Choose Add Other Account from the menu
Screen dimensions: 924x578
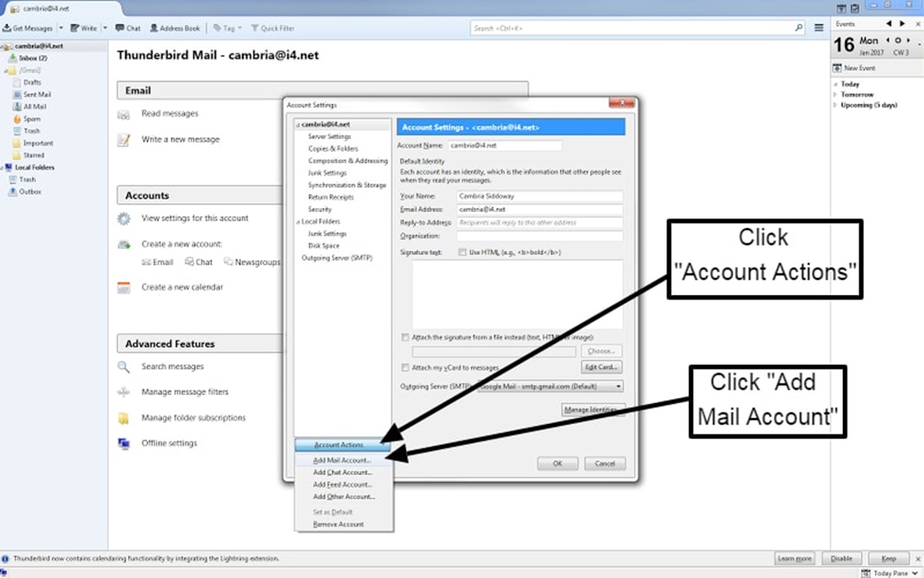pos(344,497)
